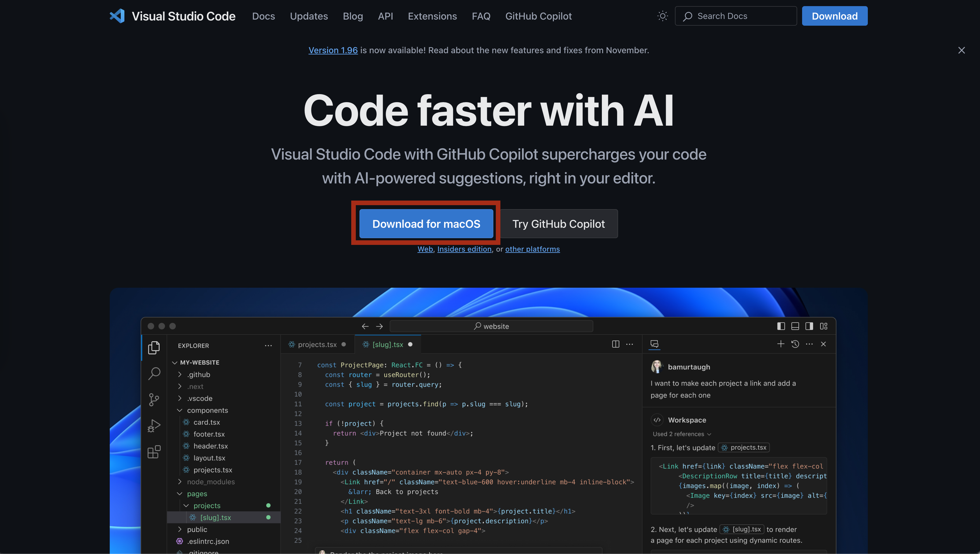
Task: Expand the Used 2 references dropdown
Action: tap(682, 434)
